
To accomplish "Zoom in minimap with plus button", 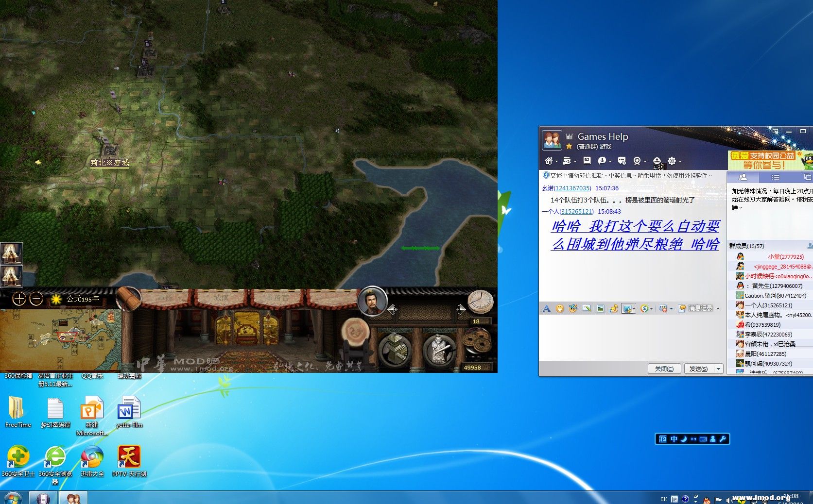I will click(x=19, y=299).
